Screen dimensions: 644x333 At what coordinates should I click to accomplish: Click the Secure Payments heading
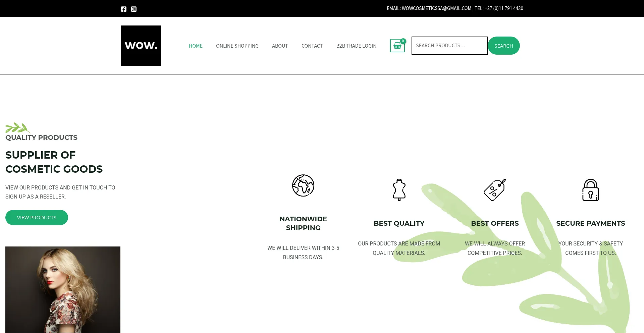590,223
